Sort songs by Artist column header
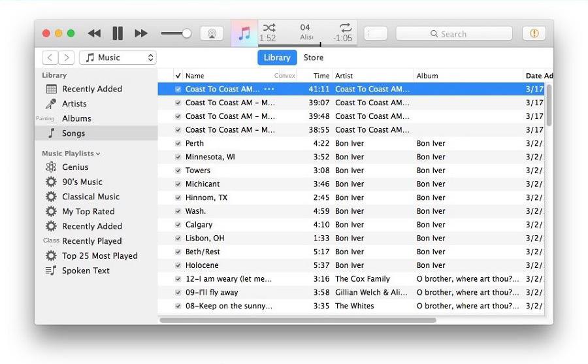This screenshot has height=364, width=588. (x=372, y=76)
